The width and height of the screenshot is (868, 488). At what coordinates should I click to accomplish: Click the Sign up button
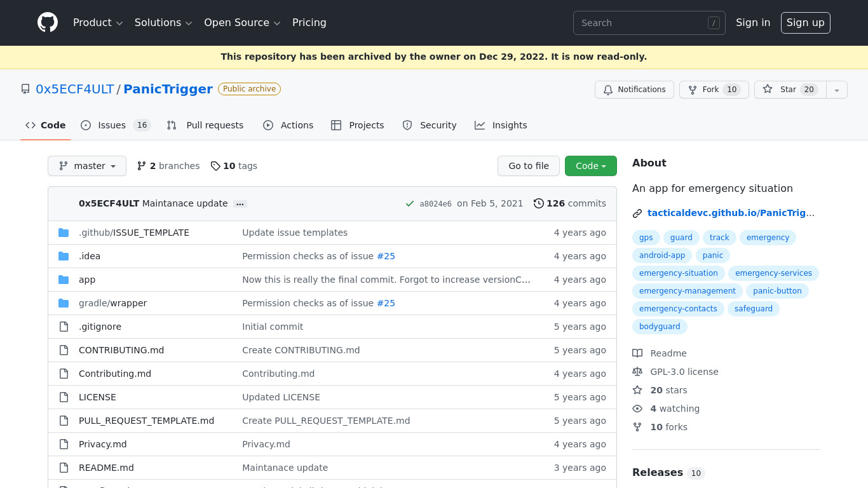coord(806,23)
